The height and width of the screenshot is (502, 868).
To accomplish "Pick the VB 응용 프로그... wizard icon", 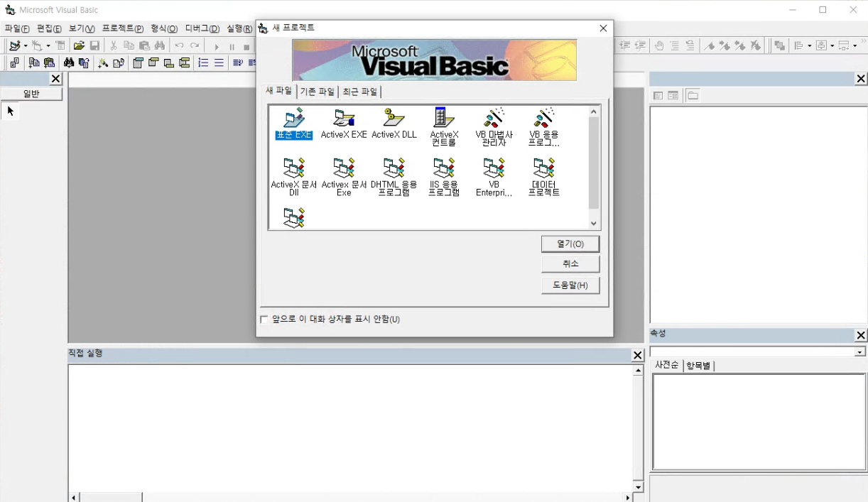I will pyautogui.click(x=544, y=127).
